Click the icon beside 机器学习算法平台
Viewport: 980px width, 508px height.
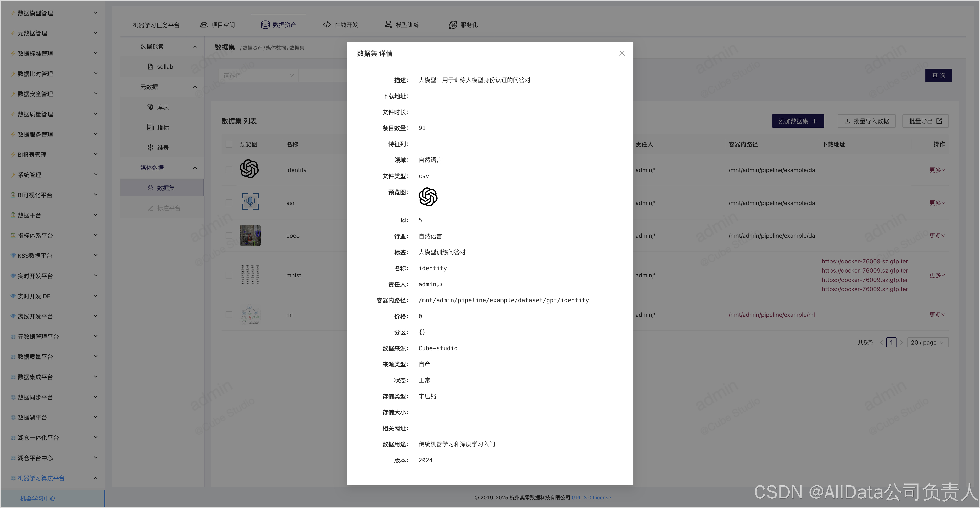click(x=13, y=478)
